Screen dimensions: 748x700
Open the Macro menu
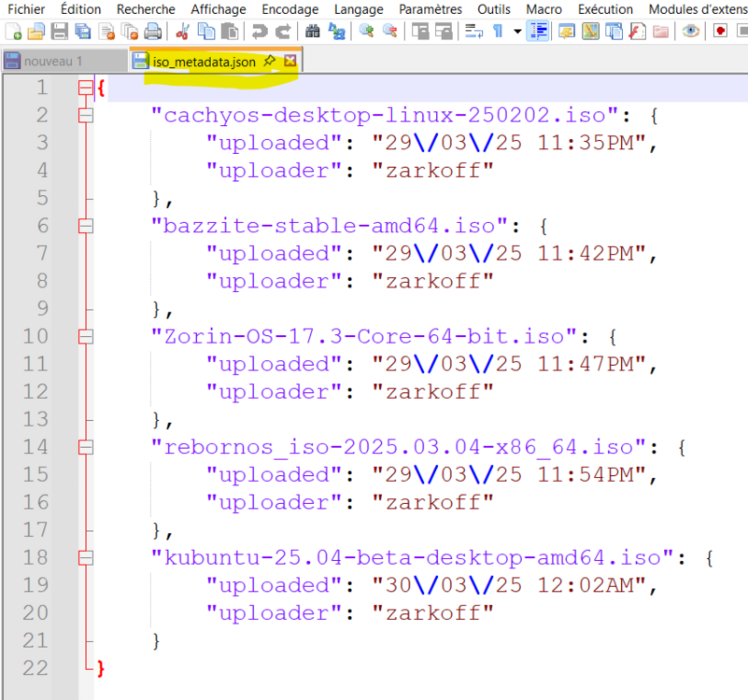tap(543, 9)
